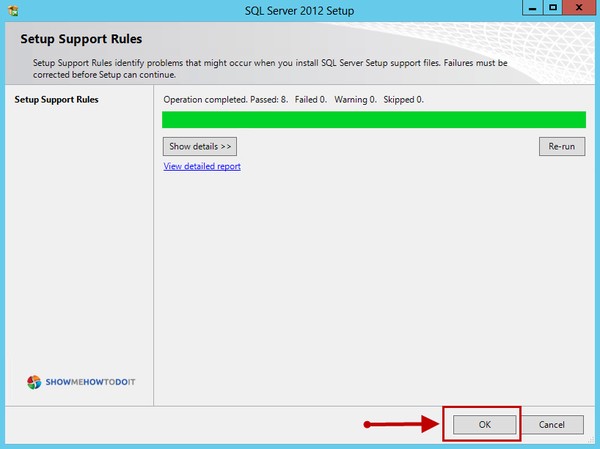Maximize the SQL Server 2012 Setup window
Viewport: 600px width, 449px height.
coord(551,10)
